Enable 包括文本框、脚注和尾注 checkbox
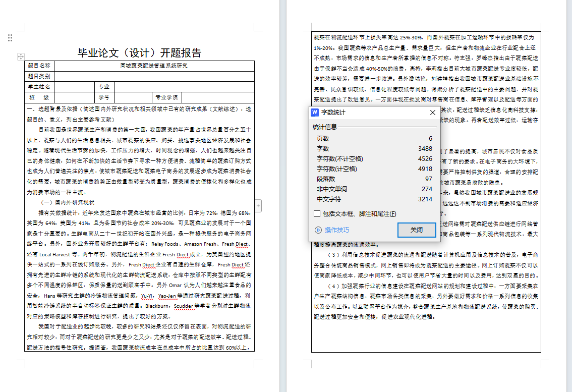 click(317, 213)
